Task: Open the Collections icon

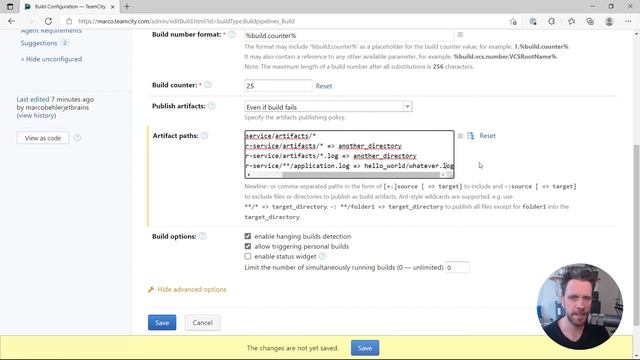Action: click(590, 21)
